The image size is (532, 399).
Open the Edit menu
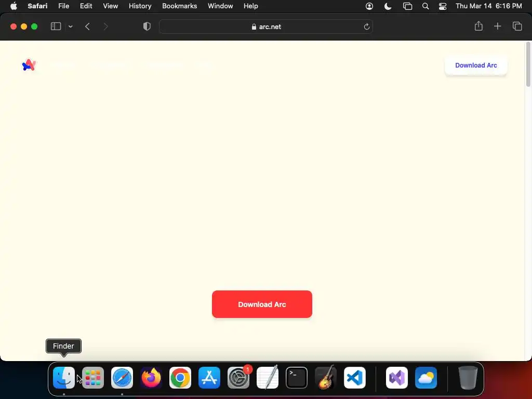[x=86, y=6]
